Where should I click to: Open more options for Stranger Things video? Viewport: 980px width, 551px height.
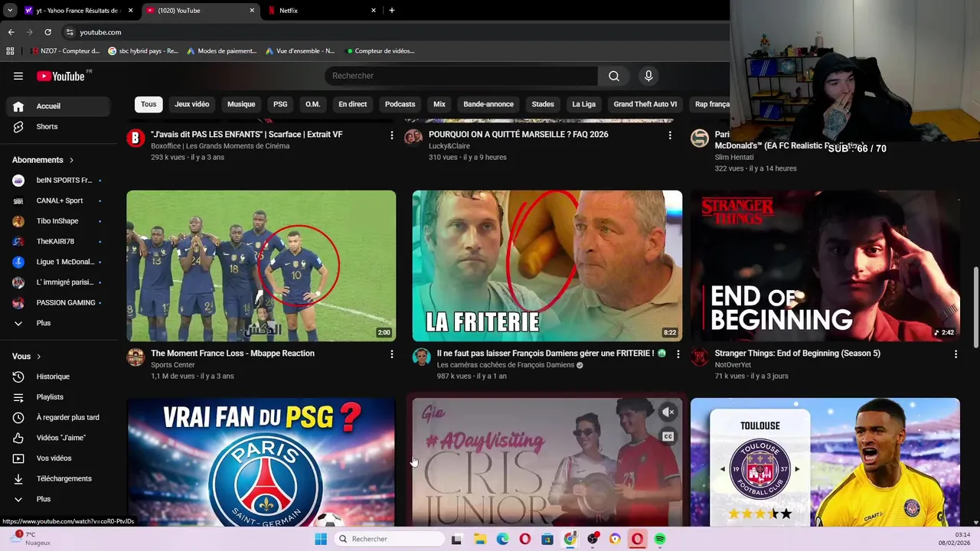click(x=955, y=354)
